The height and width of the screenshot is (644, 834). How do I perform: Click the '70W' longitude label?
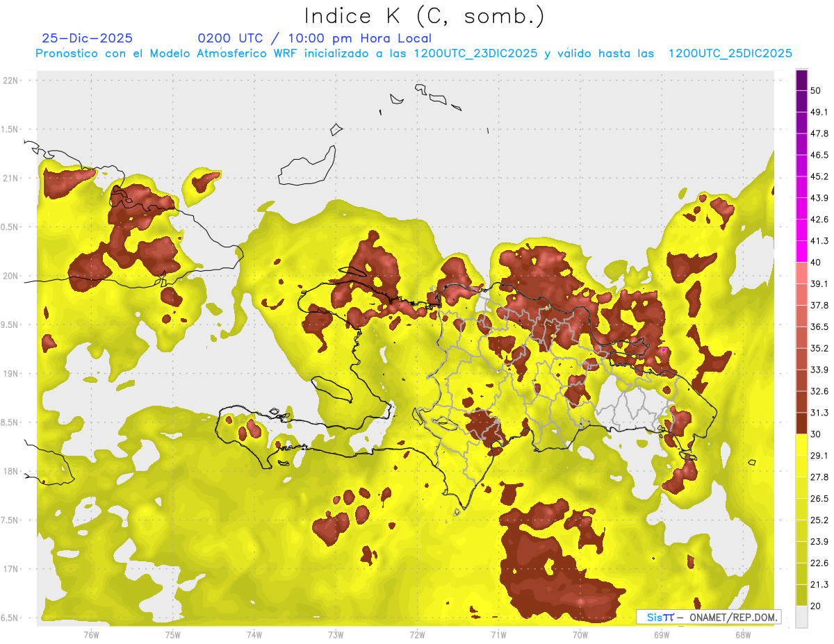pyautogui.click(x=580, y=634)
